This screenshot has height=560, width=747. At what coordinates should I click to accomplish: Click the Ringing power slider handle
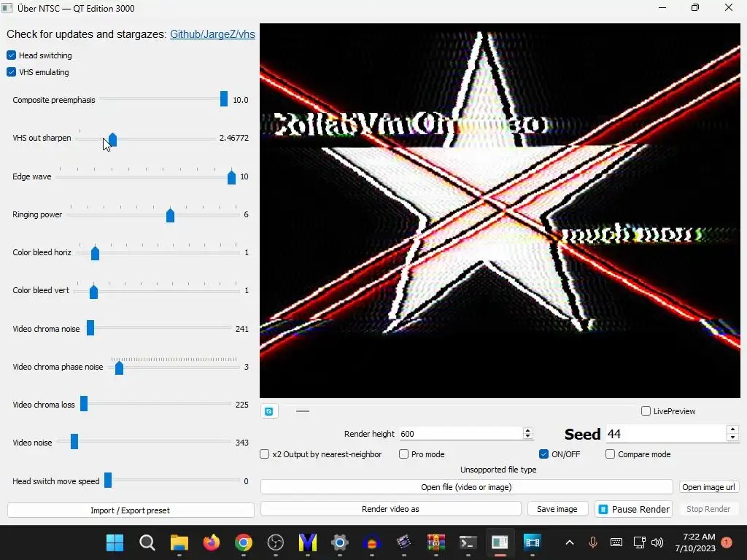[x=170, y=215]
